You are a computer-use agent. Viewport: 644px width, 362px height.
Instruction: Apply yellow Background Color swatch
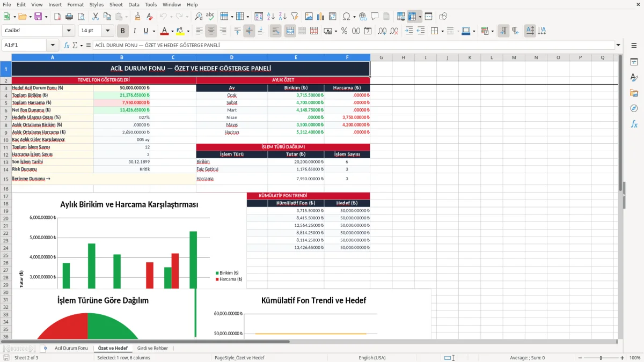180,31
